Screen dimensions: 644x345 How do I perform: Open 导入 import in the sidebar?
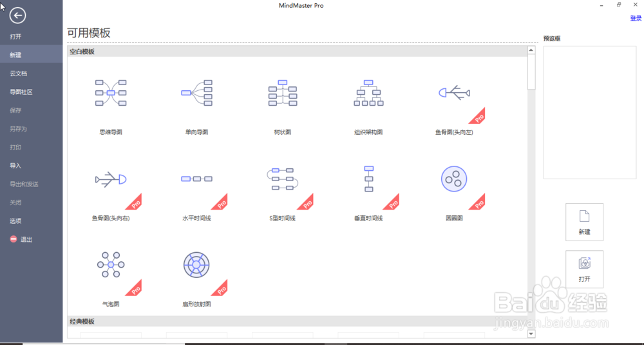tap(31, 166)
